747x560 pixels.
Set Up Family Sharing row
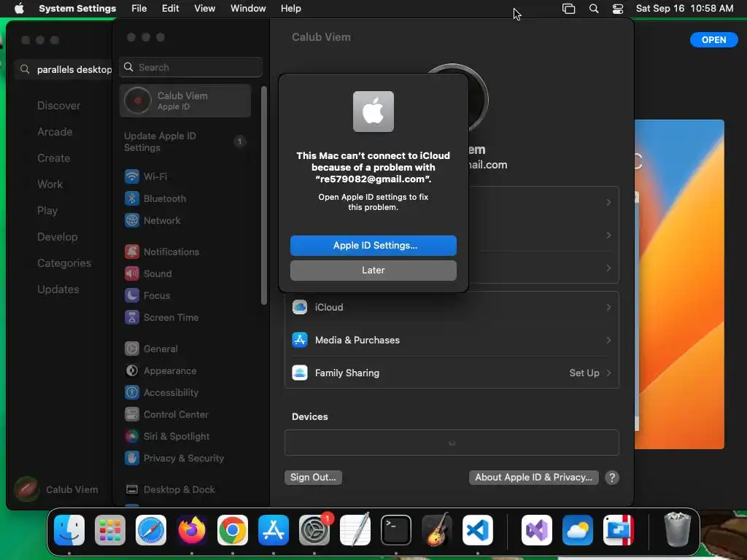[x=452, y=373]
